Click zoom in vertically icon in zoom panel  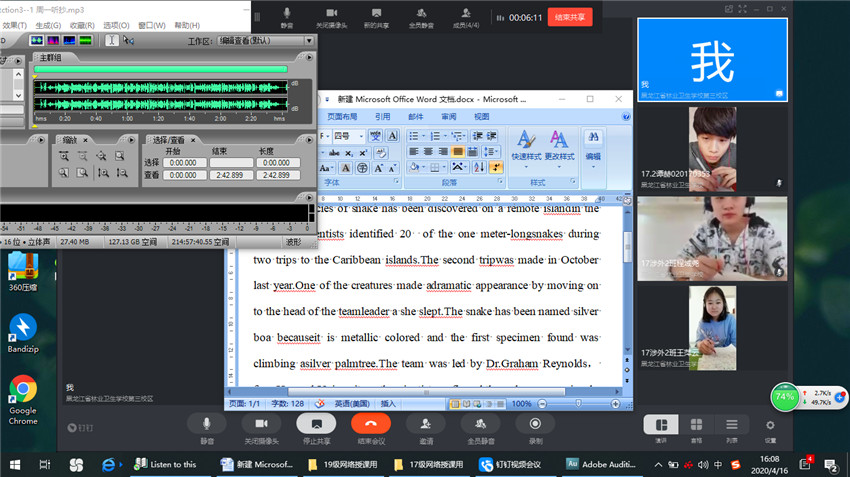(103, 173)
